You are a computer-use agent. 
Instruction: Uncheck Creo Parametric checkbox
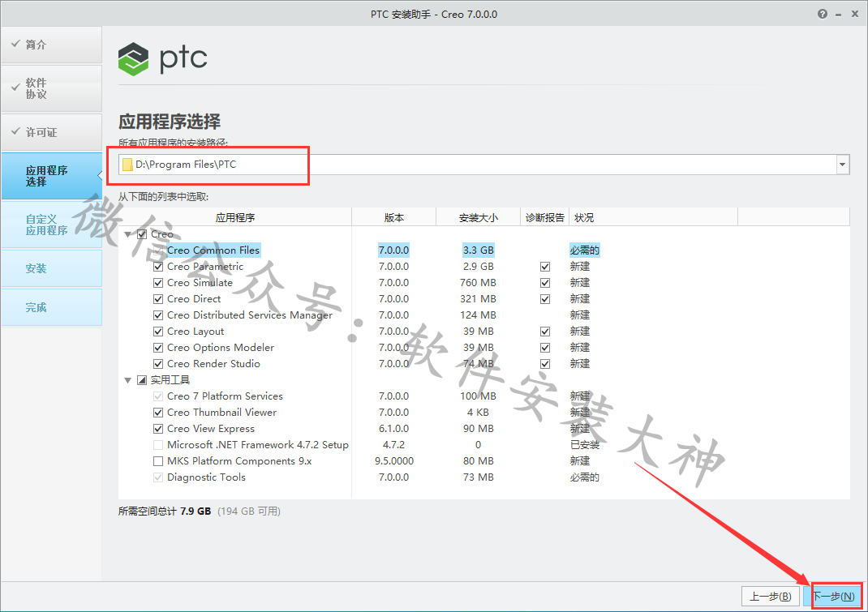point(157,267)
